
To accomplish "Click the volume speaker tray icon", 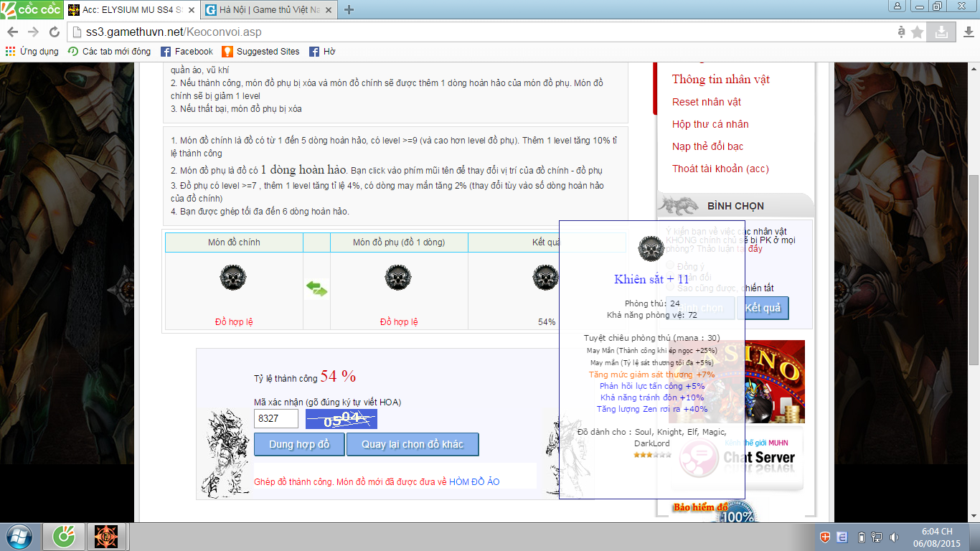I will click(x=894, y=537).
